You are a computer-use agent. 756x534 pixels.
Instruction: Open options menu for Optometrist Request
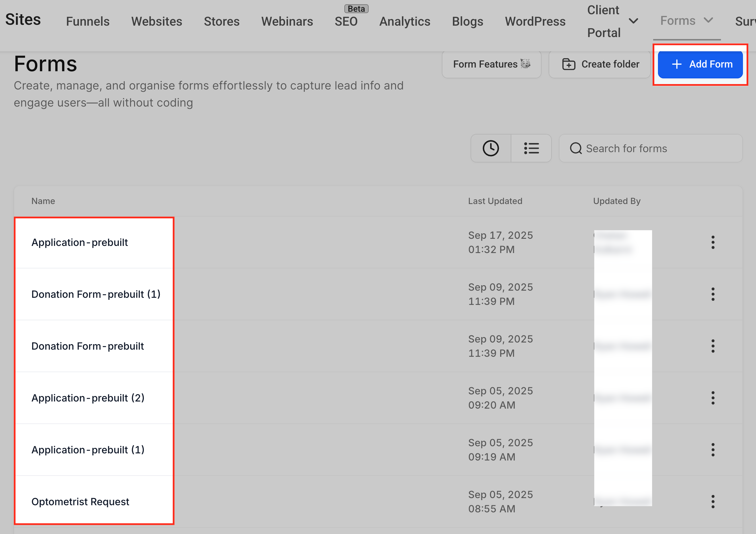click(712, 502)
